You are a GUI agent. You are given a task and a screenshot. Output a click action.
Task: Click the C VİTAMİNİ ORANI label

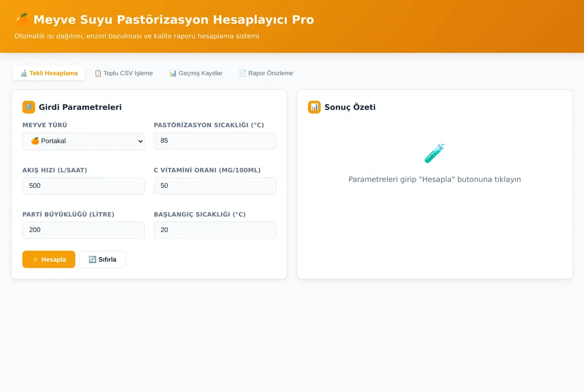[x=207, y=170]
